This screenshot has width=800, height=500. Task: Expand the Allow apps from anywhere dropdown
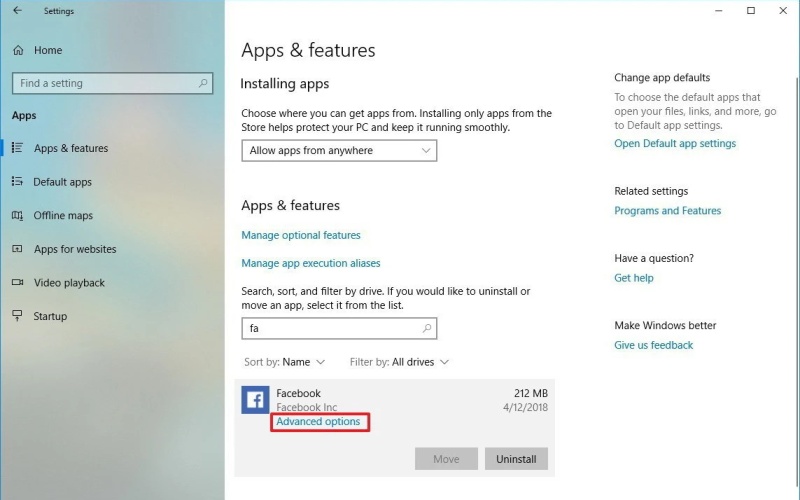click(339, 151)
